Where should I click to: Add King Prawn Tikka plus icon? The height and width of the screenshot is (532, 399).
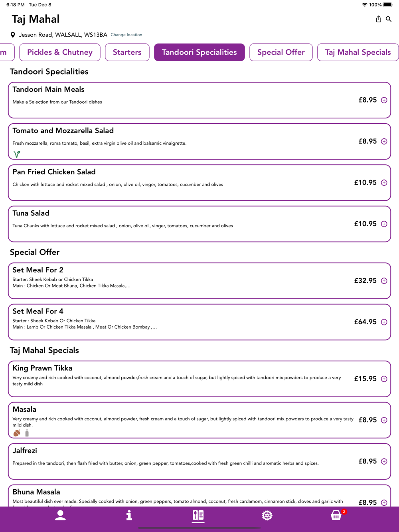click(x=384, y=379)
